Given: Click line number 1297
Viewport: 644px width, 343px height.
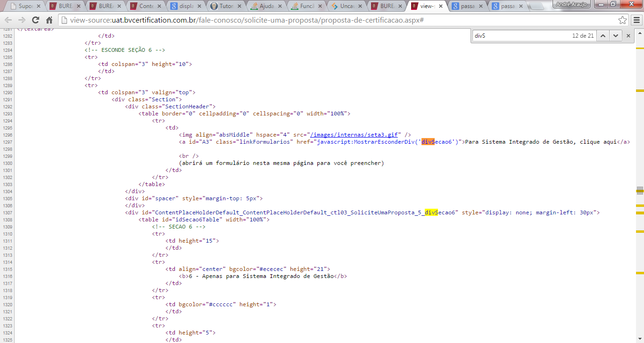Looking at the screenshot, I should [x=8, y=142].
